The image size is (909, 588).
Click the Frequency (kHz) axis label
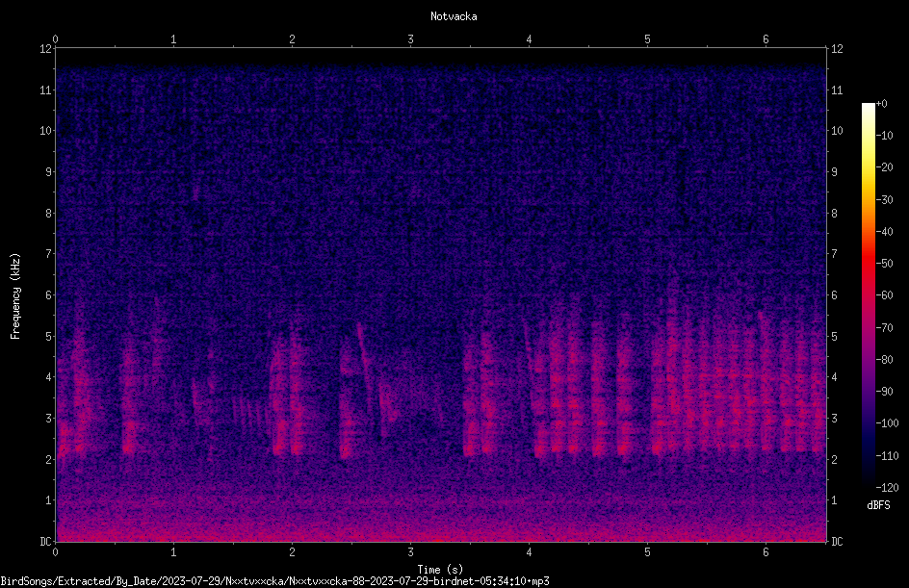pos(15,296)
